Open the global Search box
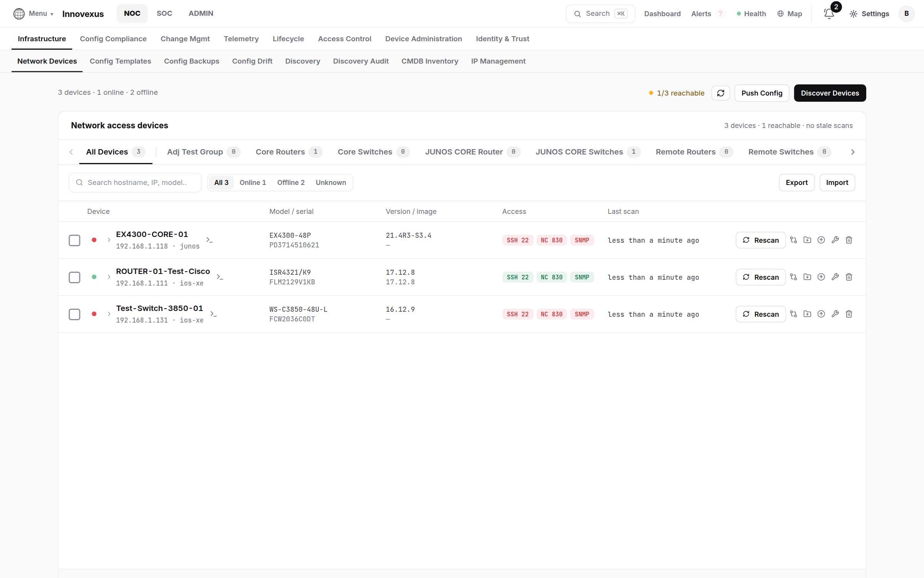Screen dimensions: 924x578 pyautogui.click(x=600, y=14)
